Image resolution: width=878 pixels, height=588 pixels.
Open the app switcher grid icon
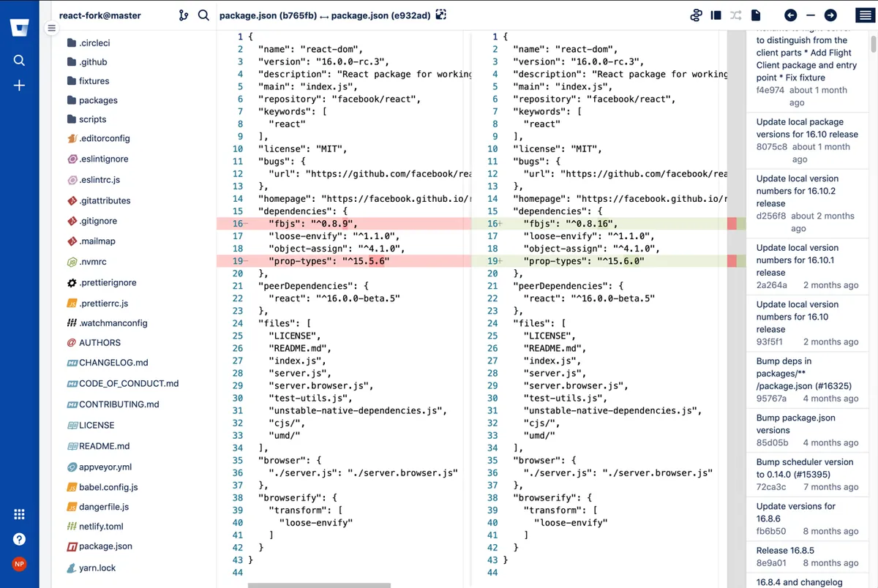(19, 514)
